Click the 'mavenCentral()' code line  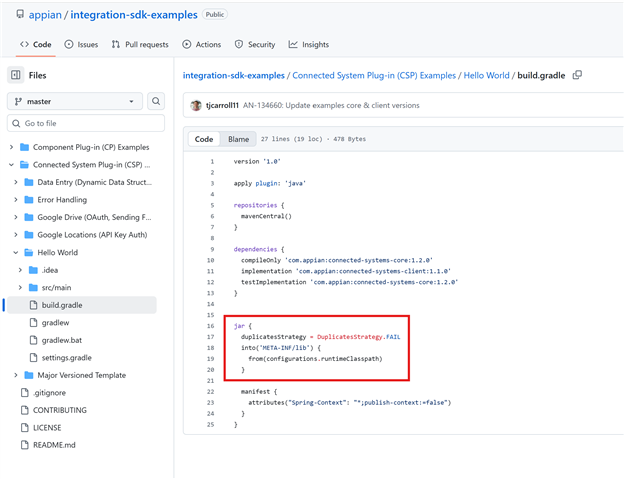266,216
